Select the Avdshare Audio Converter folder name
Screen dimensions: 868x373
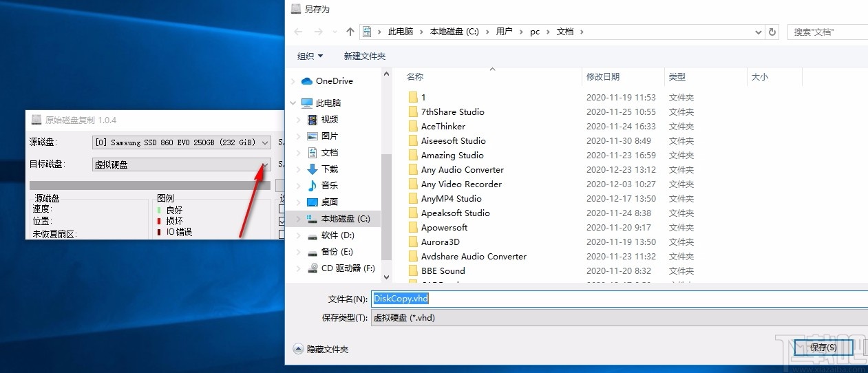(474, 257)
